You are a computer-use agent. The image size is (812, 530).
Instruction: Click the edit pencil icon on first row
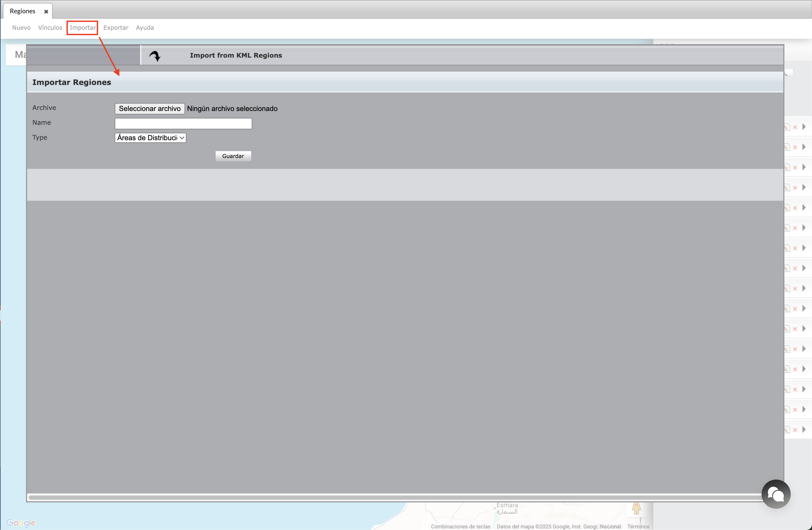pyautogui.click(x=787, y=127)
